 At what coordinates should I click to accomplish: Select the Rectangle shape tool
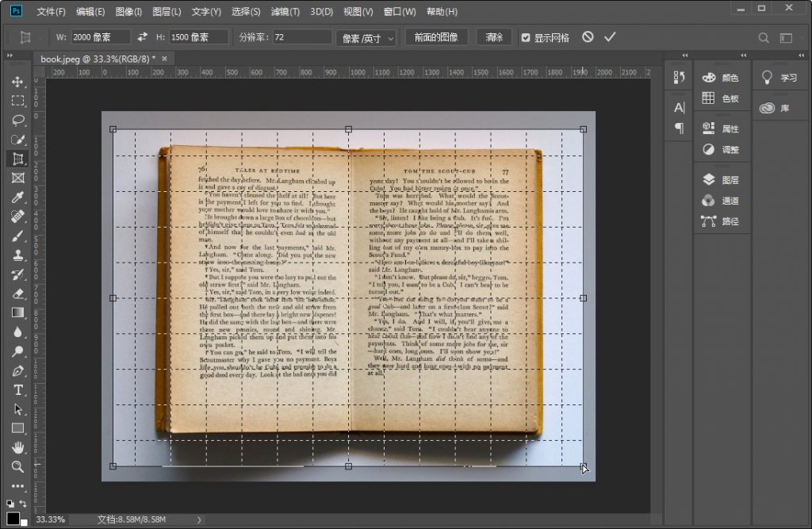click(17, 428)
